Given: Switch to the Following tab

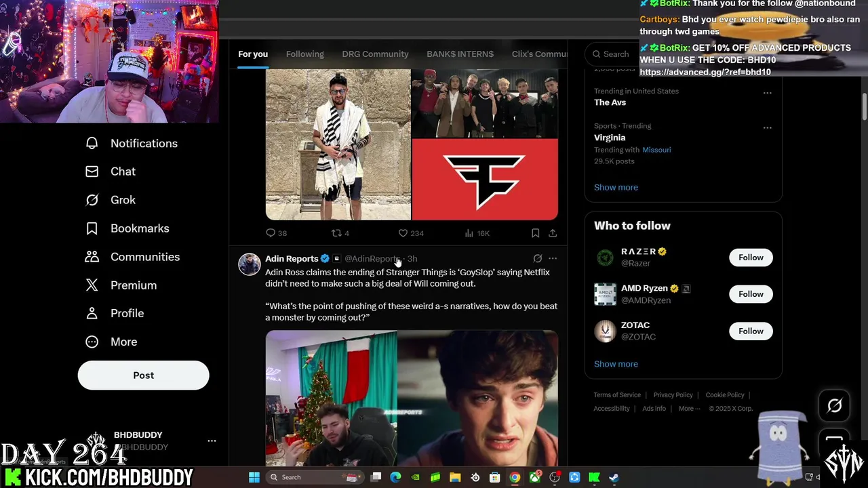Looking at the screenshot, I should [x=305, y=54].
